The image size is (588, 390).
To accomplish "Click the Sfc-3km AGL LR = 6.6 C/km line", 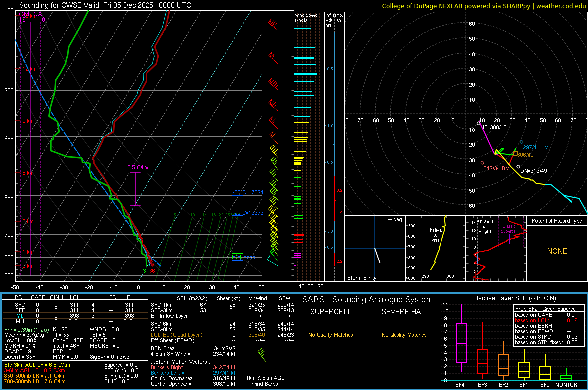I will 37,365.
